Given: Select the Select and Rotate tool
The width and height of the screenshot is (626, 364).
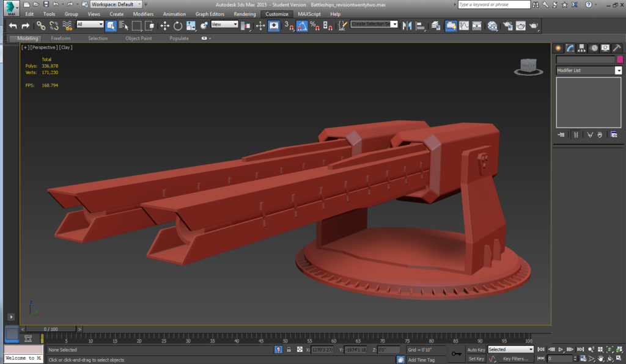Looking at the screenshot, I should [x=178, y=26].
